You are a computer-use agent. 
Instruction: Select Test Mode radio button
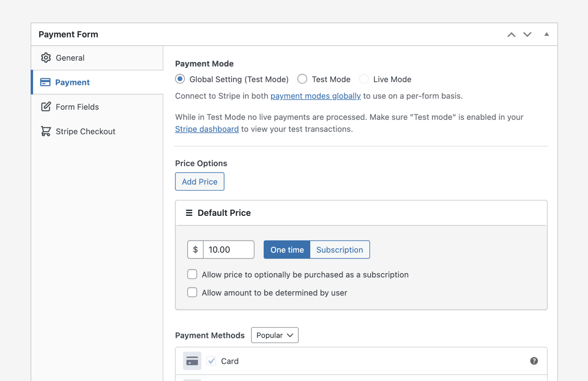302,79
